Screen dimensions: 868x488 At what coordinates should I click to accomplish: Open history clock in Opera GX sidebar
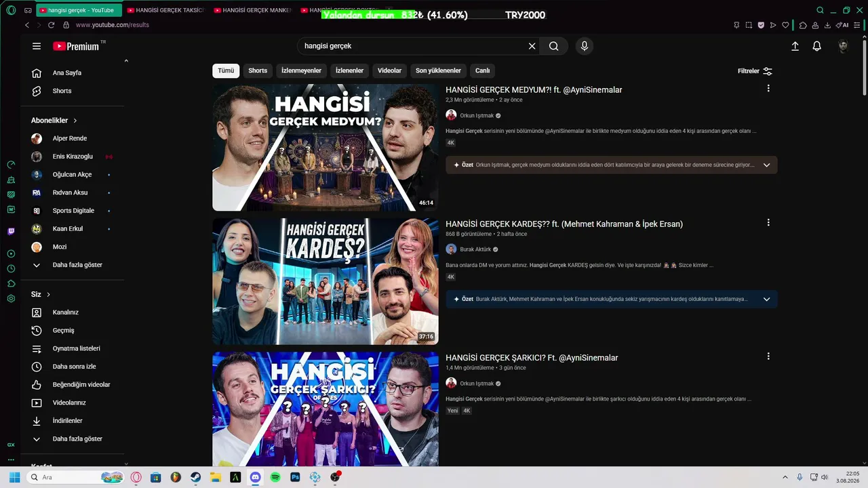11,268
